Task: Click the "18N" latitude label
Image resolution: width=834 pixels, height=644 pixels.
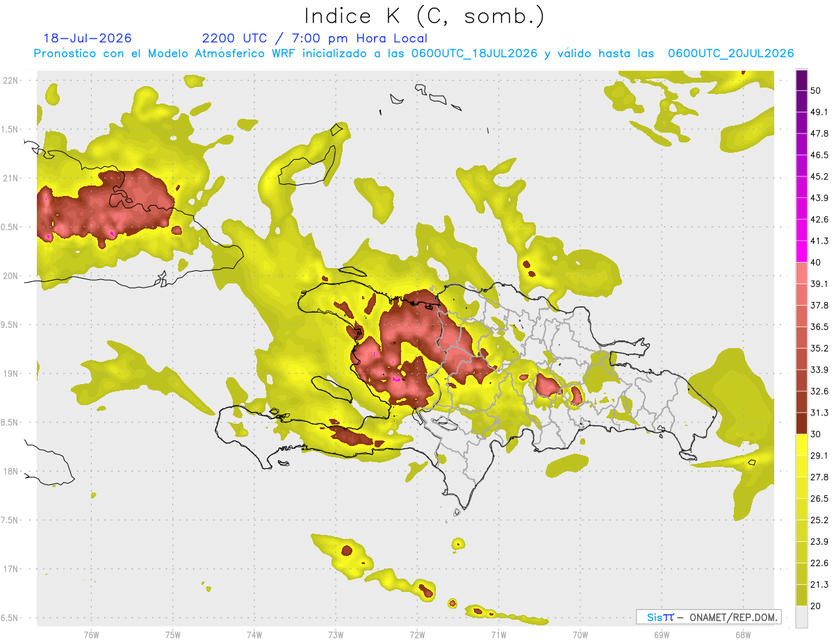Action: pyautogui.click(x=10, y=471)
